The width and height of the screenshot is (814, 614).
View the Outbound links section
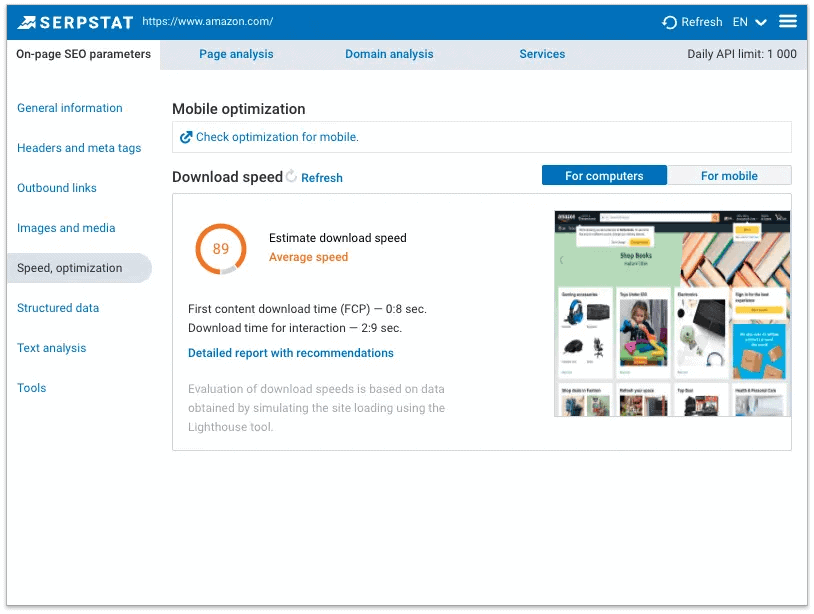click(x=57, y=188)
